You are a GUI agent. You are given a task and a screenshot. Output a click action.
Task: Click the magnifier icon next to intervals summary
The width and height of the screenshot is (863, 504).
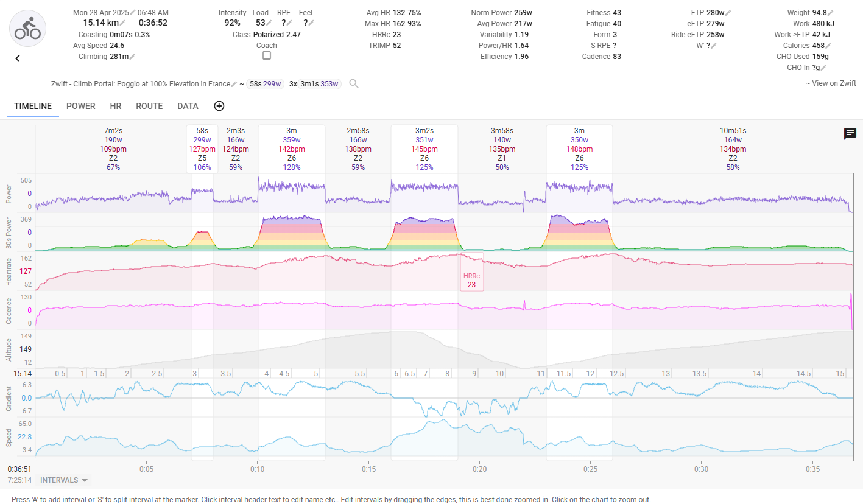pos(354,84)
